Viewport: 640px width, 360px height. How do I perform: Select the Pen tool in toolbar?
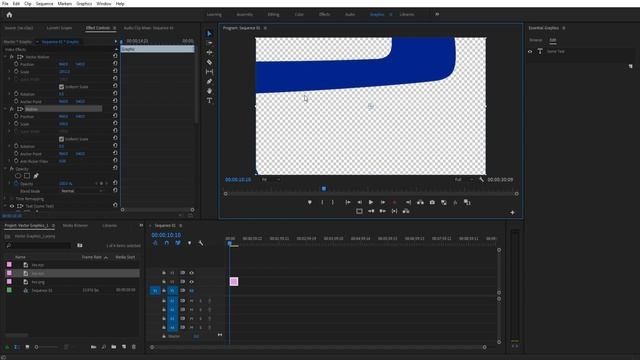tap(209, 81)
